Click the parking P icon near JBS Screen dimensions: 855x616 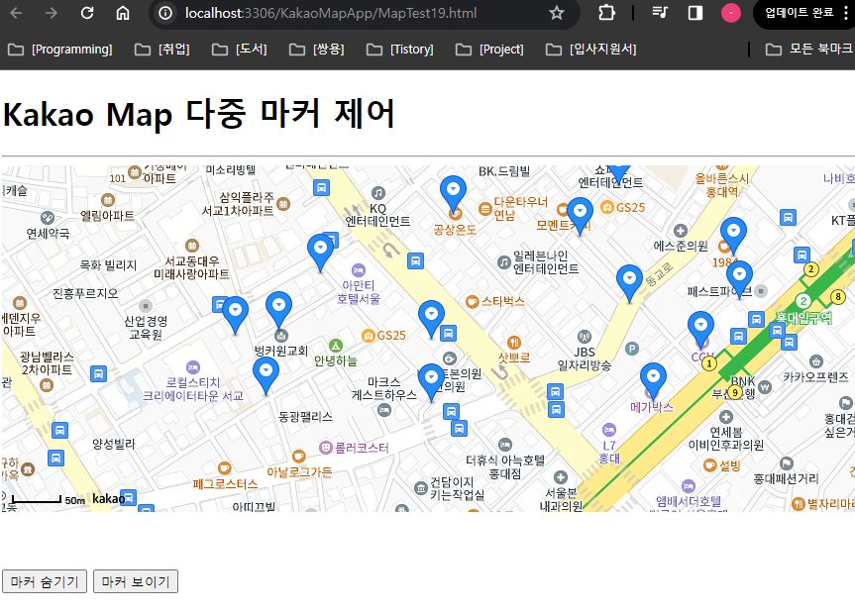(x=632, y=349)
